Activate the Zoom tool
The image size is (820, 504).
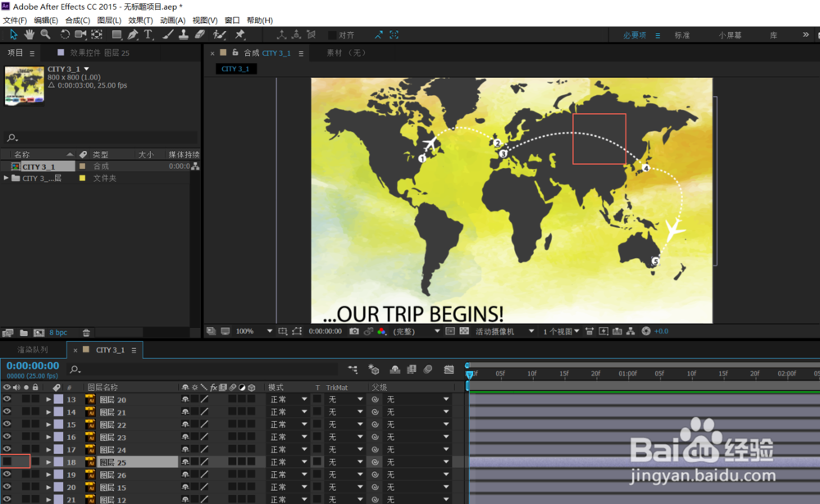pos(45,34)
